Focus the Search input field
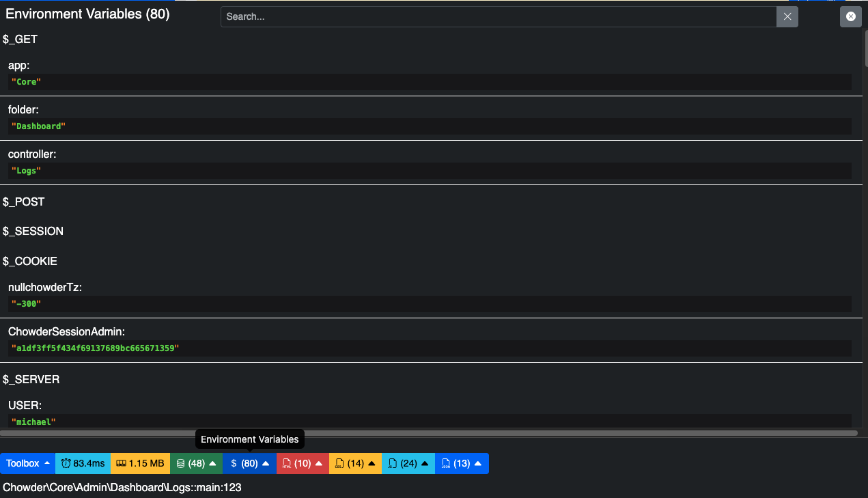The width and height of the screenshot is (868, 498). pos(499,16)
